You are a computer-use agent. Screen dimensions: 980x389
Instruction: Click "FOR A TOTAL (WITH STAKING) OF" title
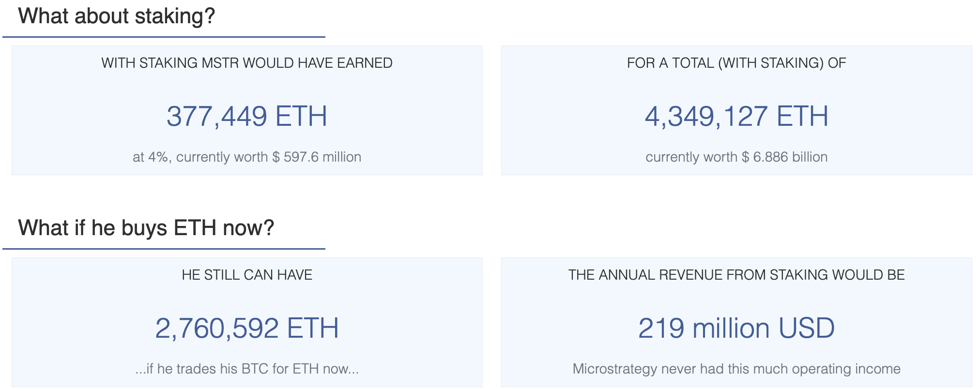[736, 63]
